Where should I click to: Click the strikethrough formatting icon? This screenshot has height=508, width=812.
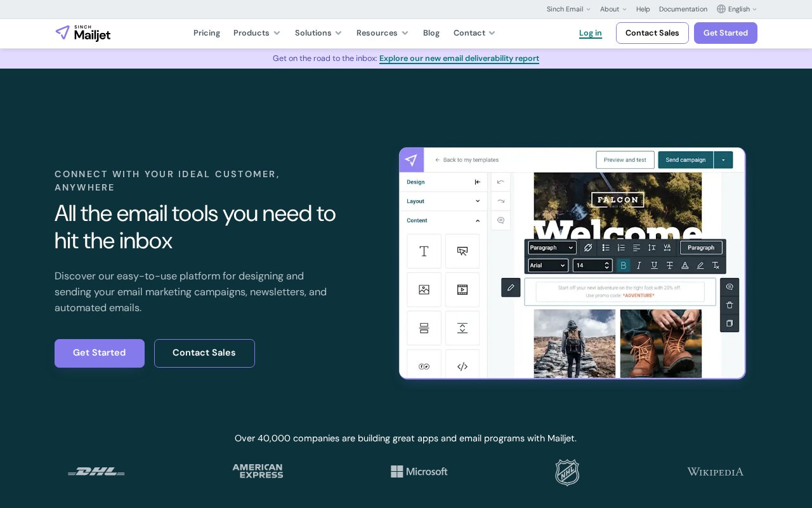click(669, 265)
